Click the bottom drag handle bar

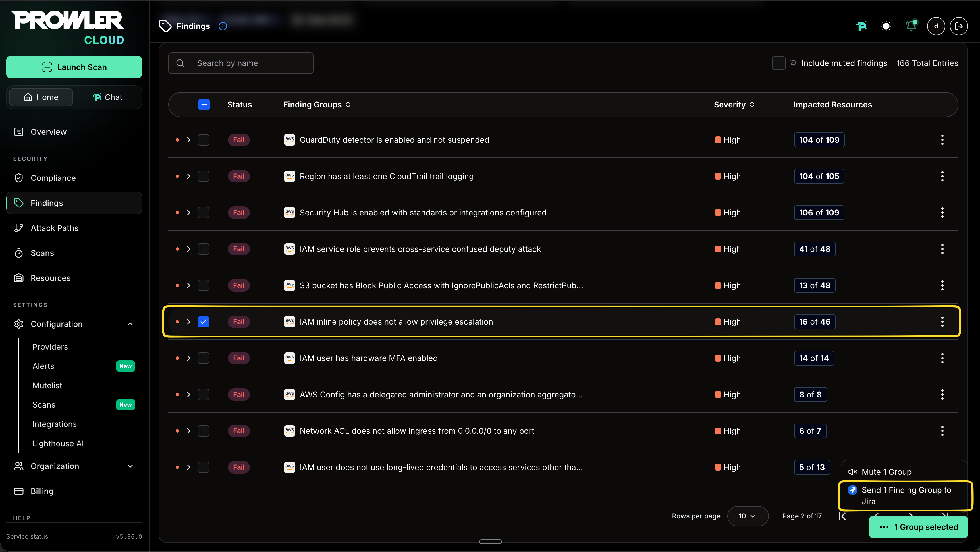click(x=490, y=542)
